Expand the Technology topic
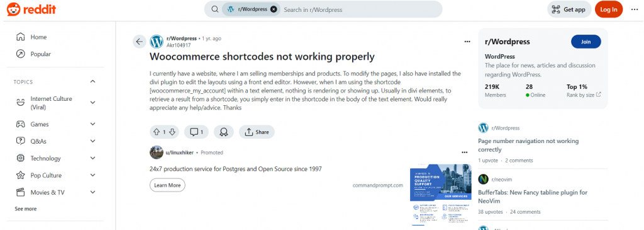The height and width of the screenshot is (230, 644). (93, 158)
